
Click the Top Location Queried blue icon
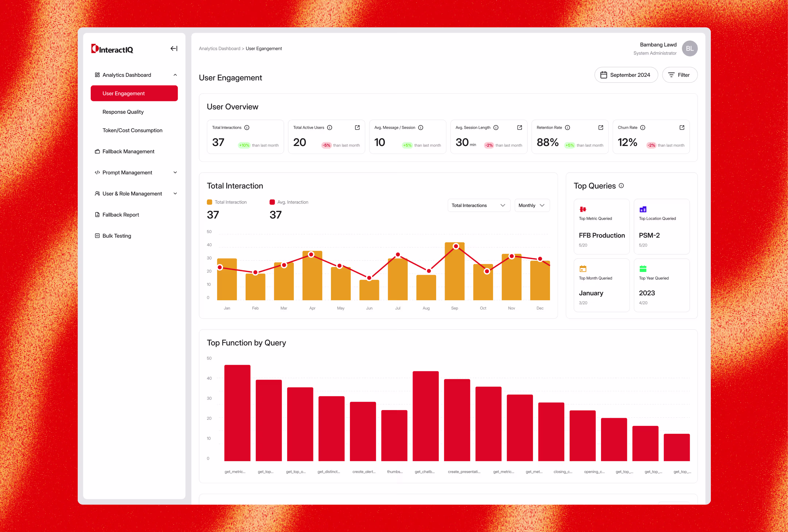643,209
